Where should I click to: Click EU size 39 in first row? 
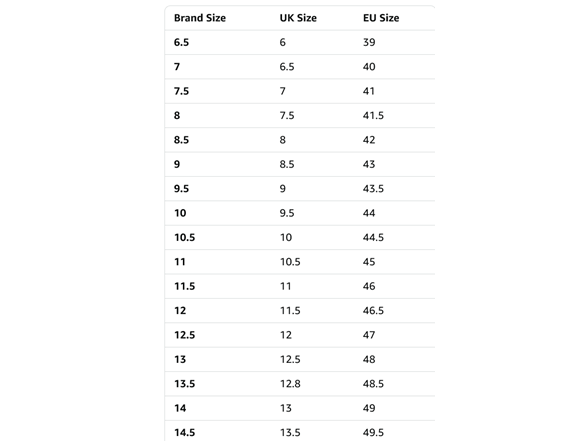[369, 42]
